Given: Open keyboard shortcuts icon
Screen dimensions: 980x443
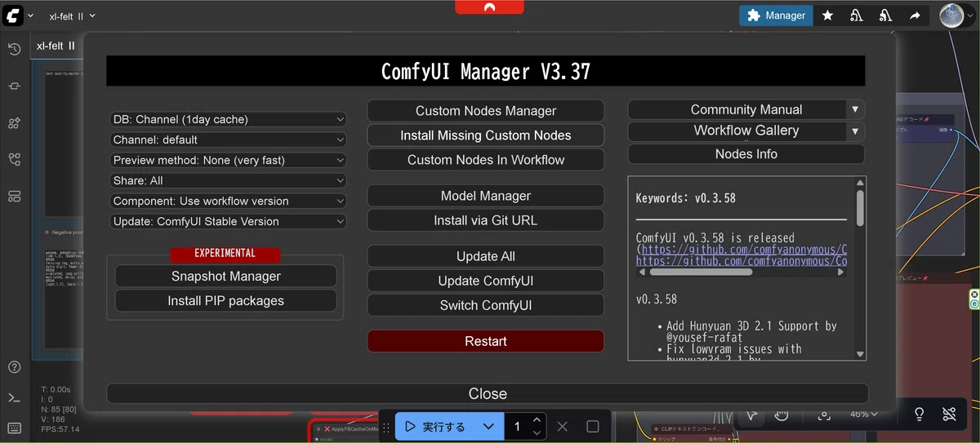Looking at the screenshot, I should click(14, 428).
